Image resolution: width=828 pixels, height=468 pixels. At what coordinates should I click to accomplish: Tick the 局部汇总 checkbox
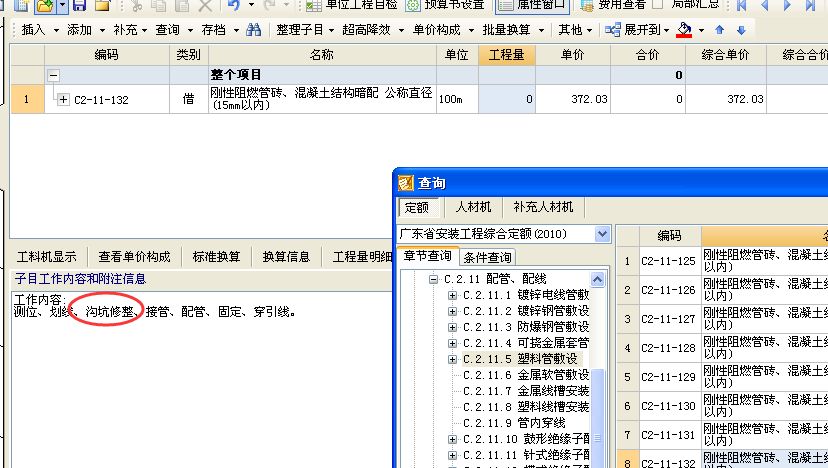click(658, 5)
